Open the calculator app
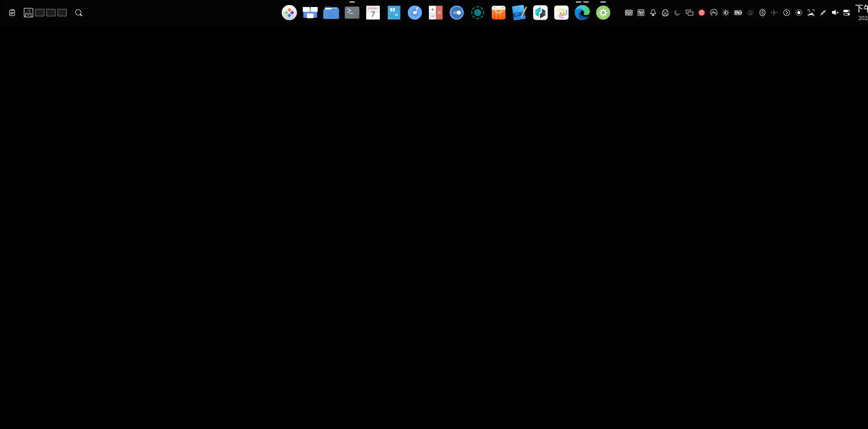This screenshot has width=868, height=429. point(435,13)
